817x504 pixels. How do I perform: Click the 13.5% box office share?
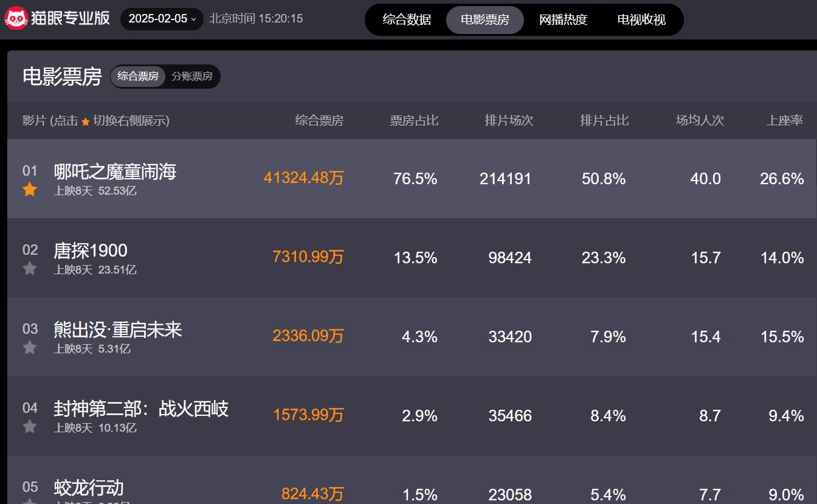(415, 258)
